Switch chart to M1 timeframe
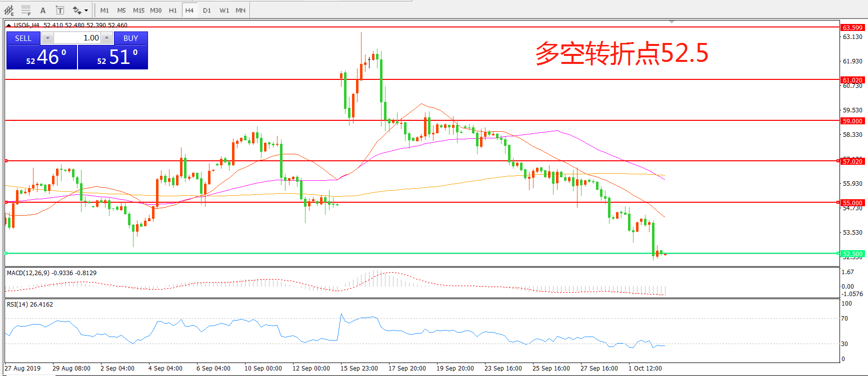The width and height of the screenshot is (868, 376). point(104,10)
